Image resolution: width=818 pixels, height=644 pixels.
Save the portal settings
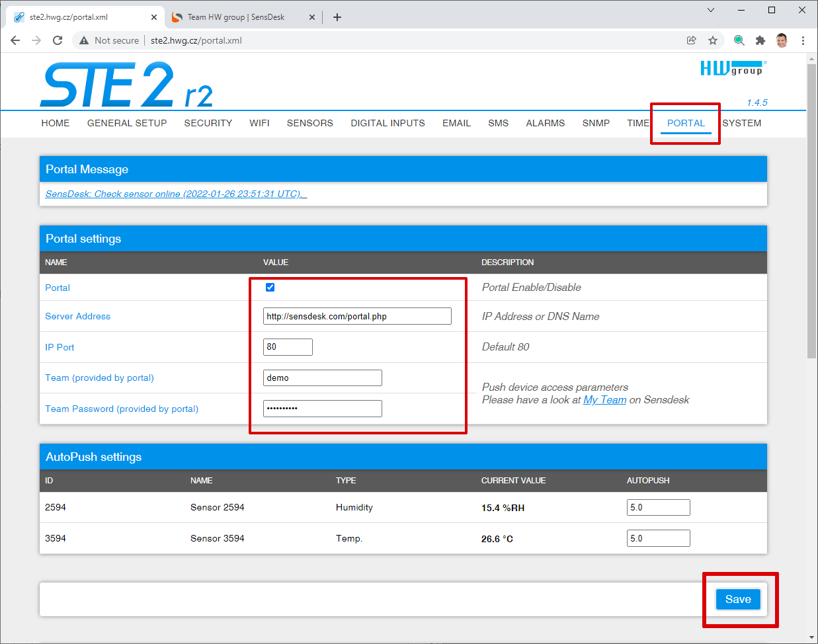coord(738,599)
